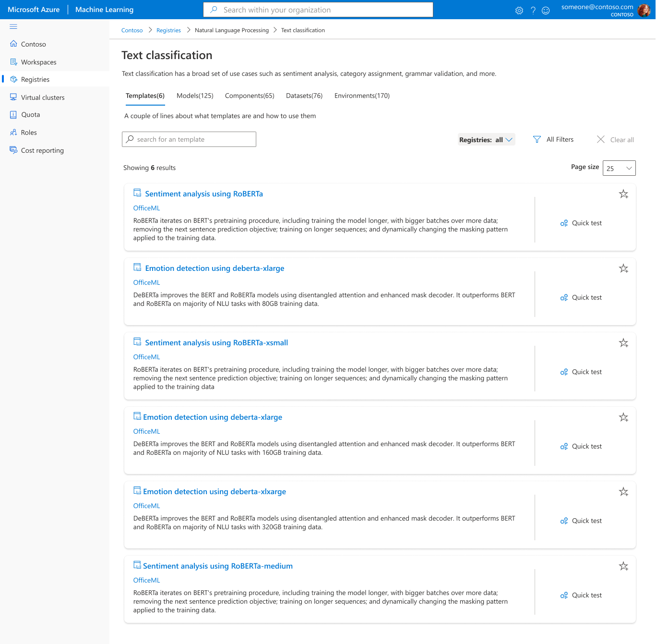The image size is (657, 644).
Task: Open settings via the gear icon
Action: 519,11
